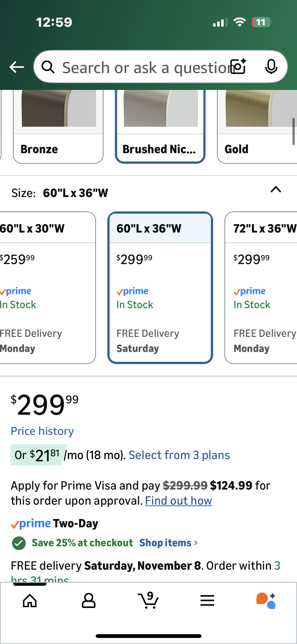The width and height of the screenshot is (297, 644).
Task: Tap the Find out how link
Action: pos(179,501)
